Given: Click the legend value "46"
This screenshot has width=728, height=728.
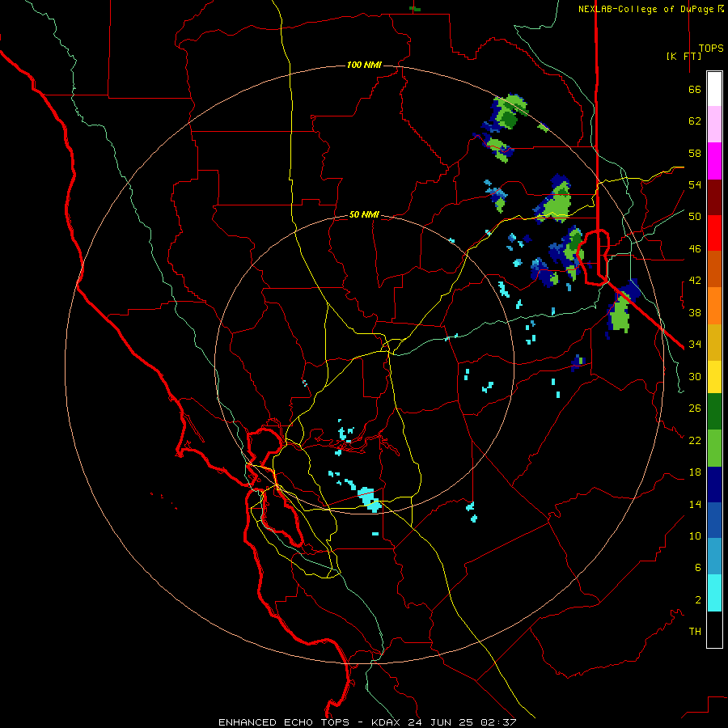Looking at the screenshot, I should click(695, 249).
